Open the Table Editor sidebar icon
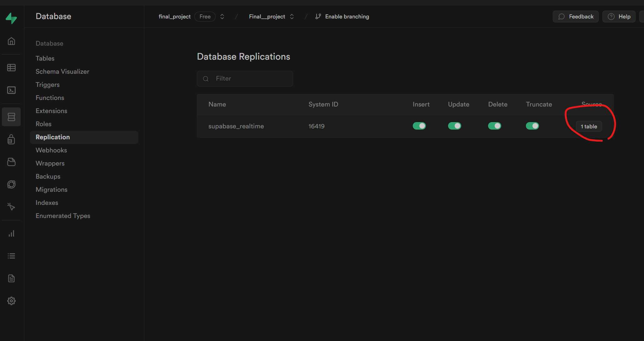 [x=12, y=67]
